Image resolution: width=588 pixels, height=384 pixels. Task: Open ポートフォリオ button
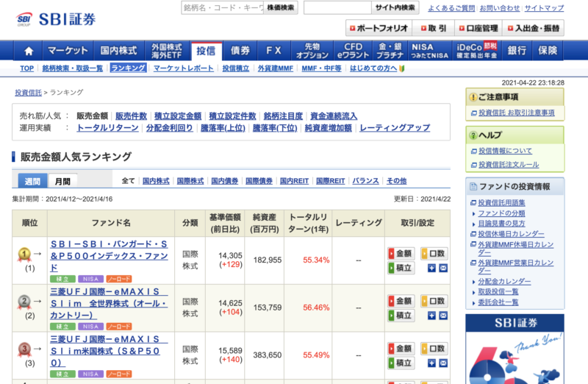coord(379,28)
